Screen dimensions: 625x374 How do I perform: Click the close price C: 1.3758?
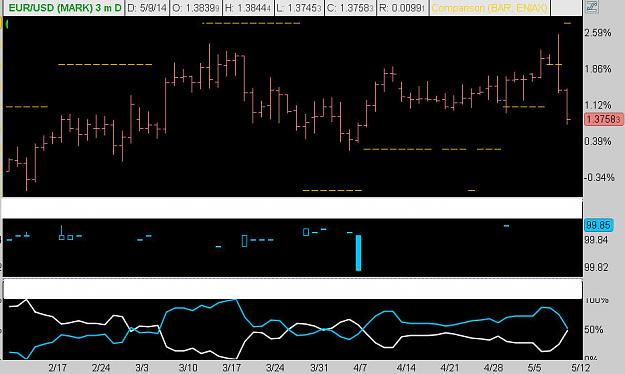(x=350, y=8)
